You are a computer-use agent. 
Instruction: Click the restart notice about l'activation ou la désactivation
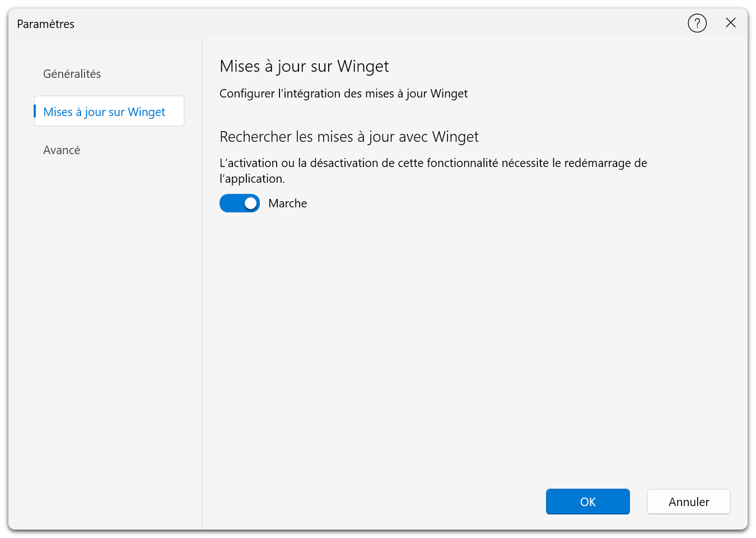[433, 171]
